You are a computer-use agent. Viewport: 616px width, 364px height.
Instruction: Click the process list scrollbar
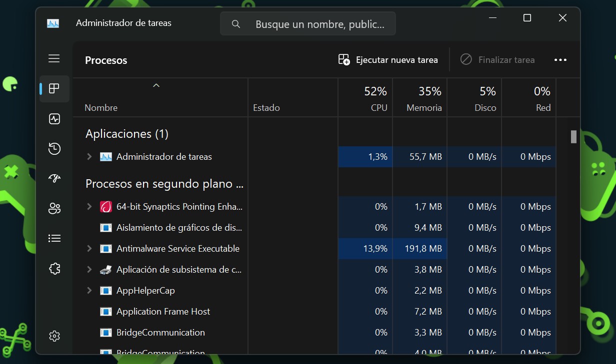[x=573, y=136]
